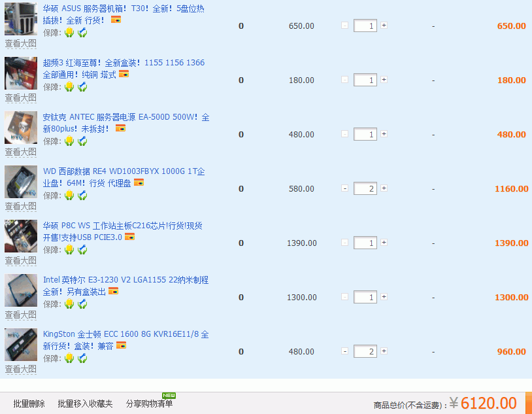The width and height of the screenshot is (532, 414).
Task: Click quantity field for ASUS T30 chassis
Action: tap(365, 26)
